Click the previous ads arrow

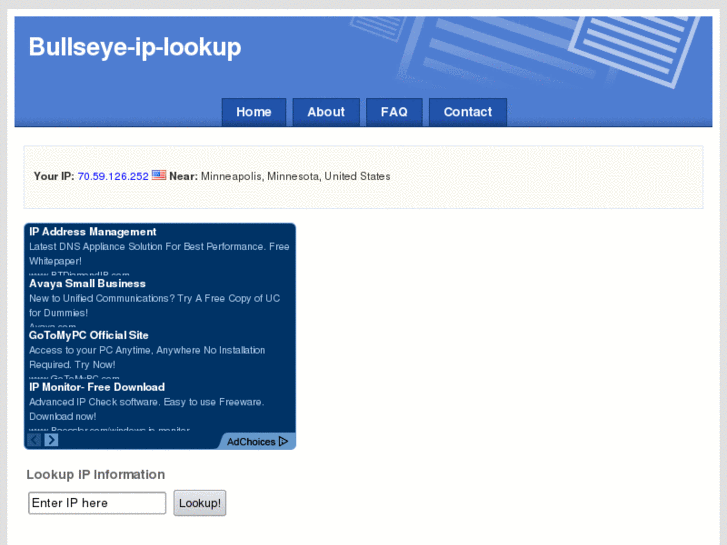[34, 440]
